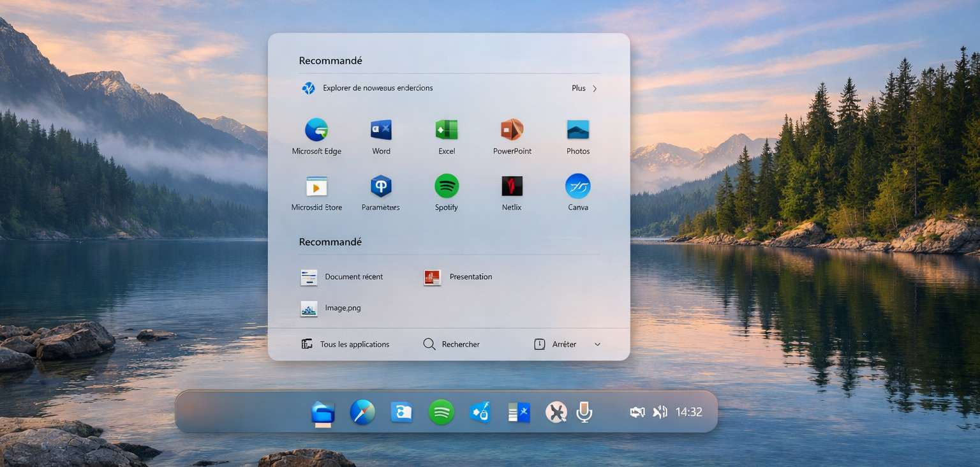Viewport: 980px width, 467px height.
Task: Open the recent Presentation file
Action: pos(458,277)
